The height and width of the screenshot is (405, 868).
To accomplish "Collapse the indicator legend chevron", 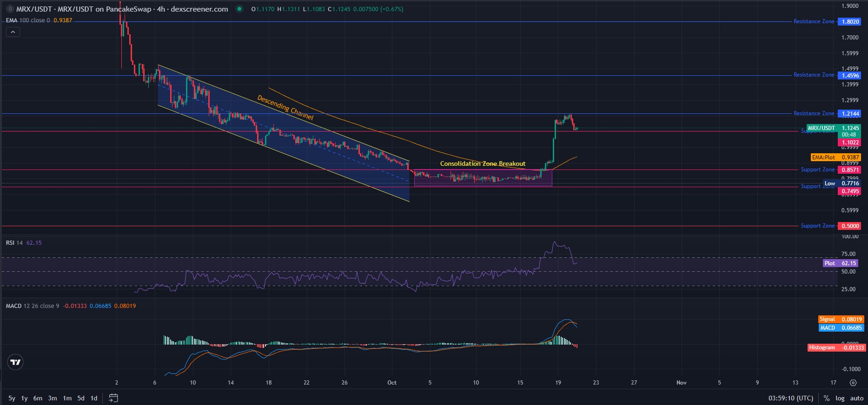I will coord(13,32).
